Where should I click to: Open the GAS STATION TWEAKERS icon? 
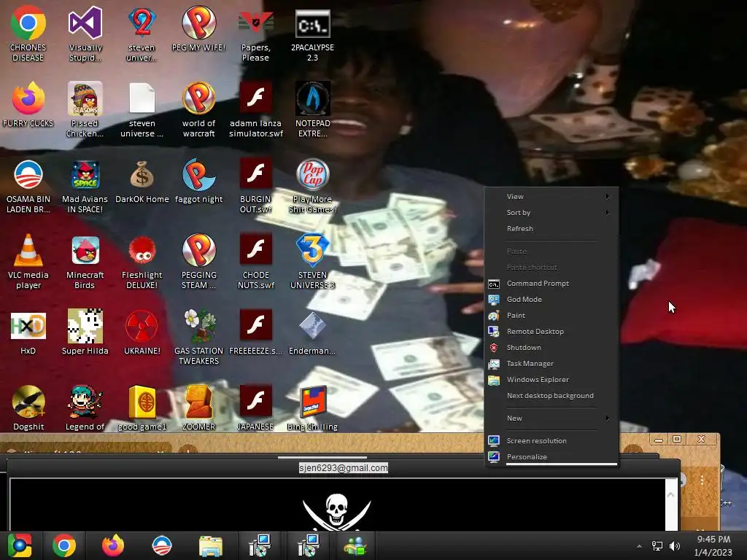tap(198, 337)
